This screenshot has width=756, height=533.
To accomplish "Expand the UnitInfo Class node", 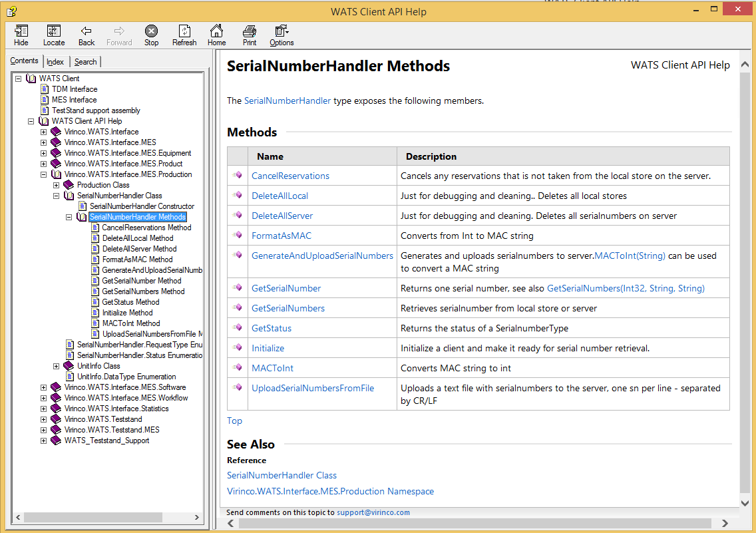I will point(56,366).
